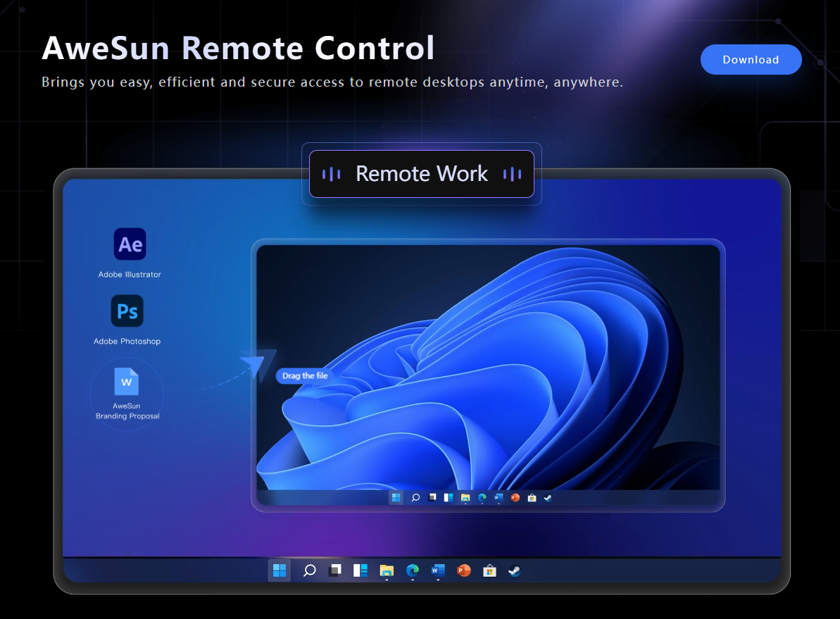Image resolution: width=840 pixels, height=619 pixels.
Task: Click the Adobe Illustrator label text
Action: point(130,275)
